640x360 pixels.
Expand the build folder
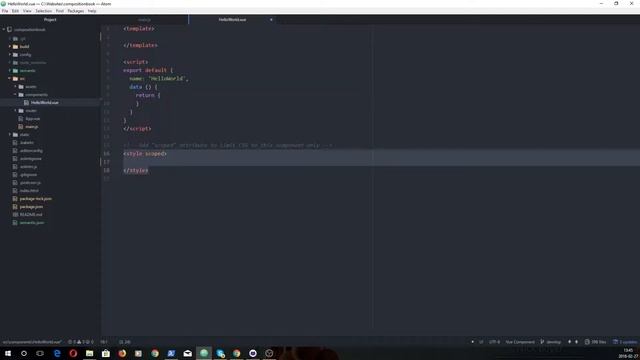pos(10,47)
